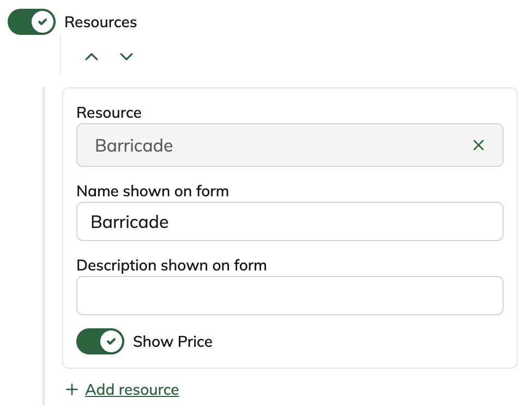
Task: Click the Resources section heading label
Action: click(101, 22)
